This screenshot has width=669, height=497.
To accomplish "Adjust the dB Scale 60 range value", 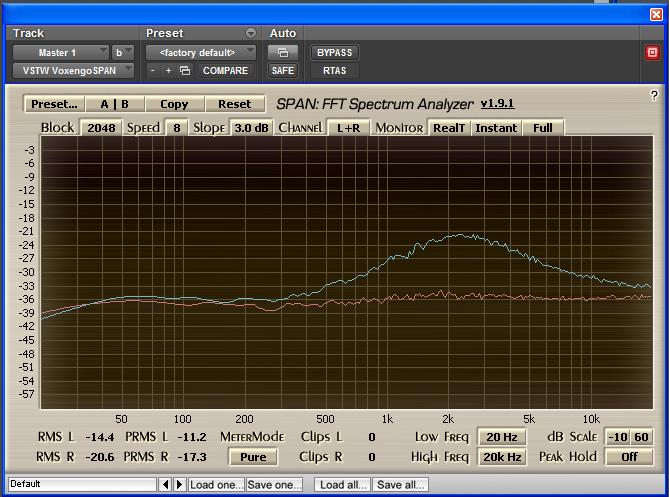I will point(641,437).
